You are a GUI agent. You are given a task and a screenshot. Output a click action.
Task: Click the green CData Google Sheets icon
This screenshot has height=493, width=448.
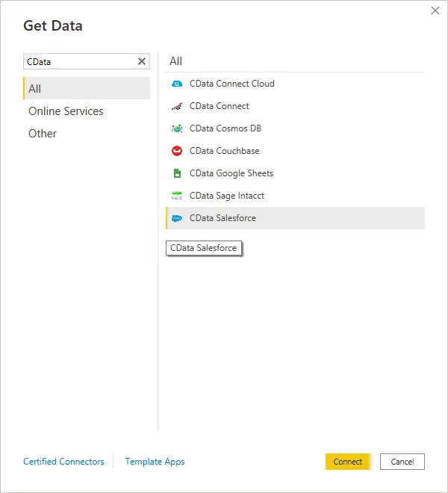pyautogui.click(x=177, y=173)
